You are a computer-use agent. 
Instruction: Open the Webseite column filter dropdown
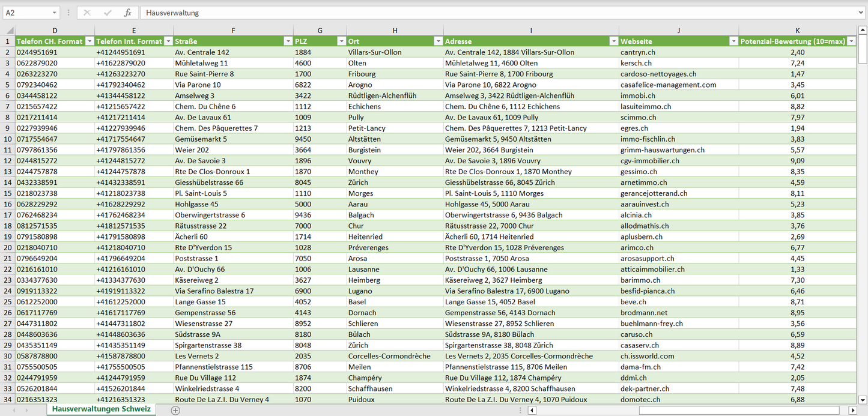coord(733,41)
